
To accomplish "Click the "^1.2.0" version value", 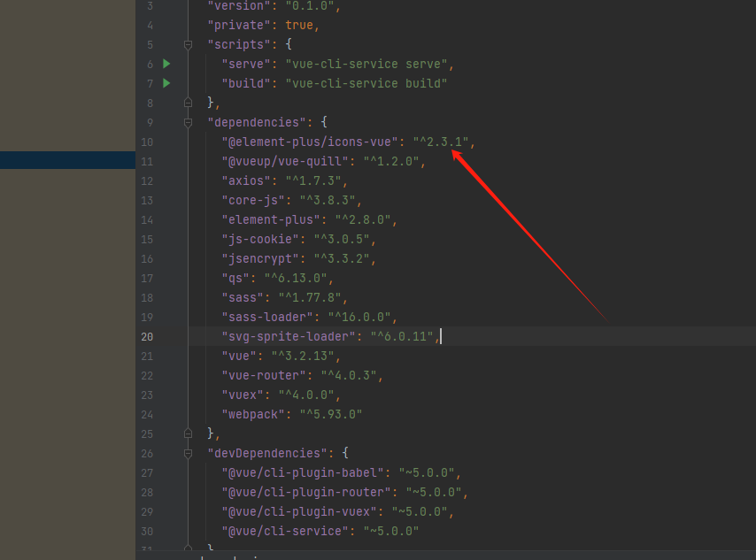I will (x=391, y=161).
